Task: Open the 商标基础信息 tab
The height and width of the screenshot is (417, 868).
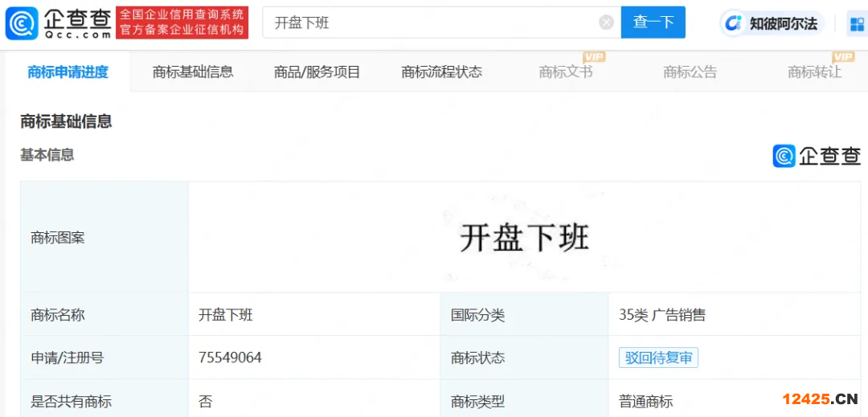Action: [x=193, y=72]
